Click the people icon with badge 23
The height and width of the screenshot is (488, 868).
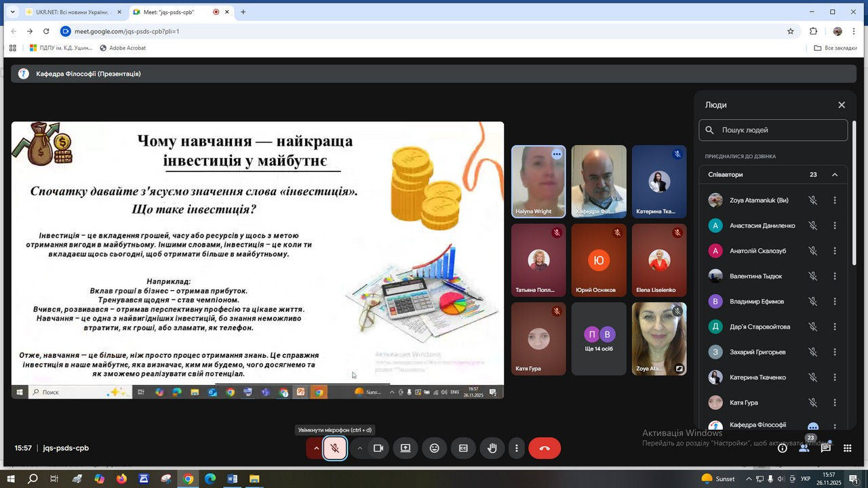point(804,448)
